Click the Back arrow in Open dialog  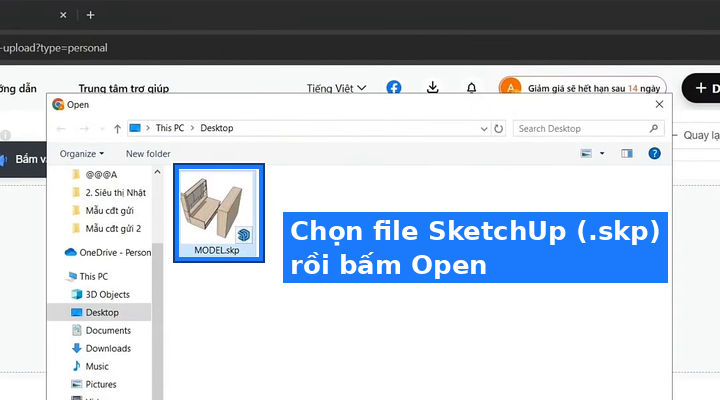61,129
